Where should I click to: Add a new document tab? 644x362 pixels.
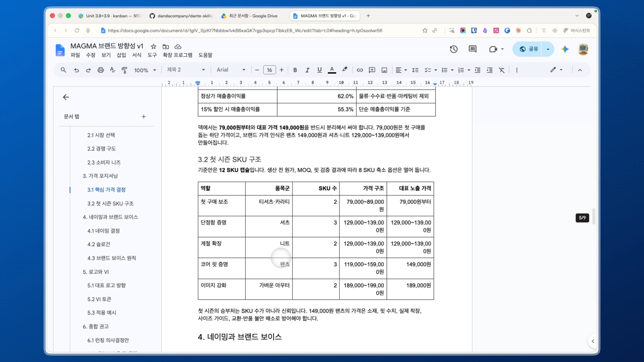coord(144,117)
